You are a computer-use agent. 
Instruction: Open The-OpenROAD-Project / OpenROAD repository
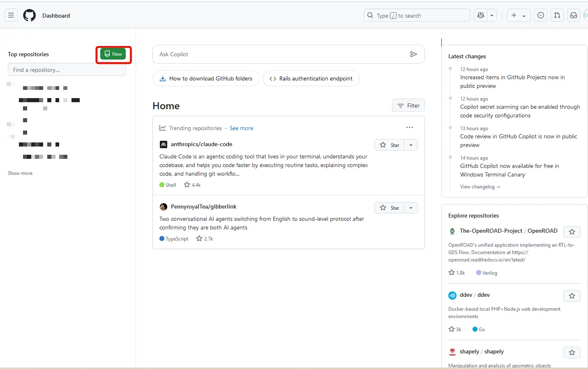(509, 231)
